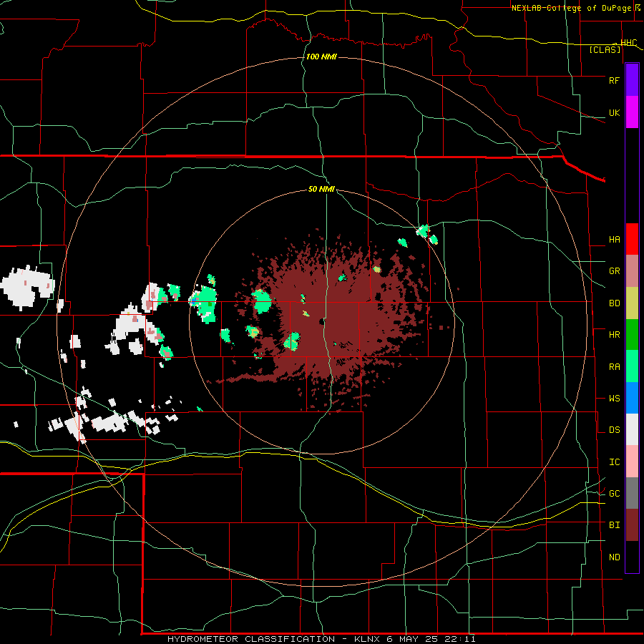Click the "WS" legend label
This screenshot has width=644, height=644.
point(614,399)
